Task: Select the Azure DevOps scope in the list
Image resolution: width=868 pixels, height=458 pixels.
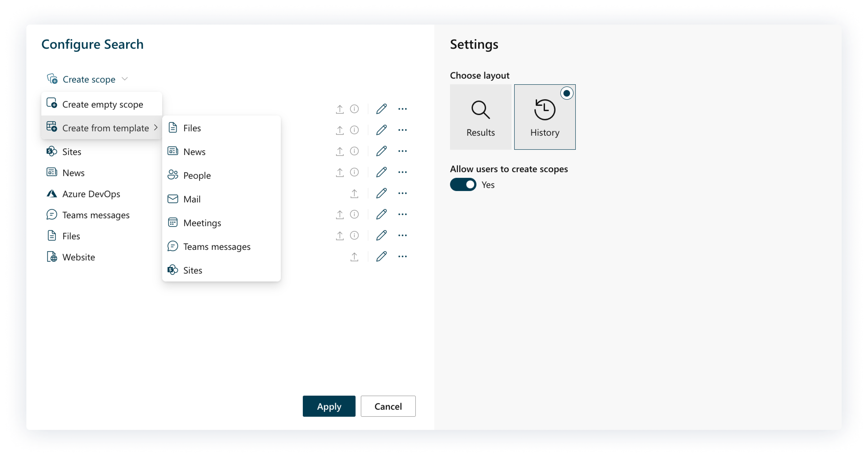Action: click(x=91, y=194)
